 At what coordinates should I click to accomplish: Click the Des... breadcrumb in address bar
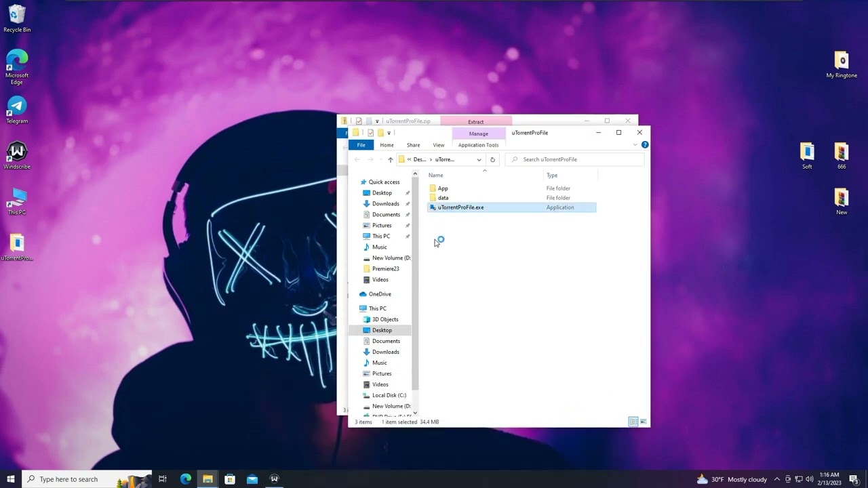coord(420,159)
